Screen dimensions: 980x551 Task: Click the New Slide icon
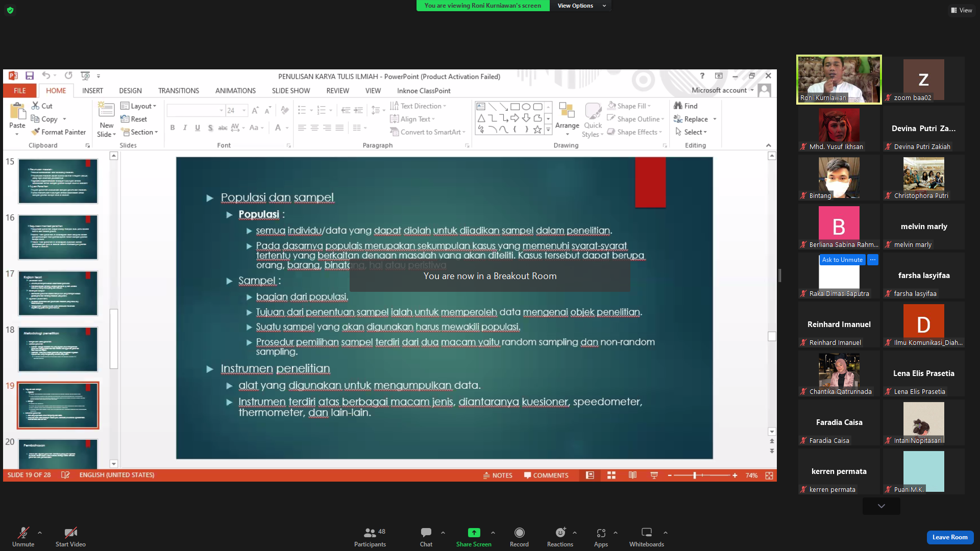click(x=106, y=110)
